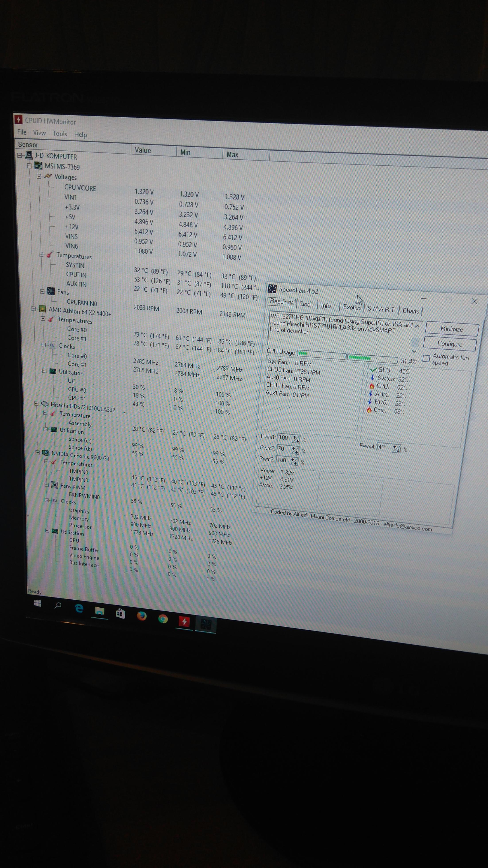488x868 pixels.
Task: Click the Configure button in SpeedFan
Action: click(450, 344)
